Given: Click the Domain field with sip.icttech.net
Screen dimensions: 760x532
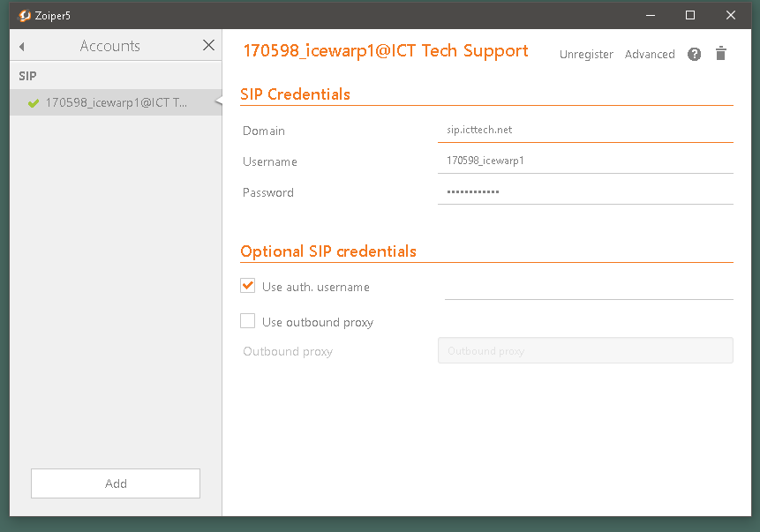Looking at the screenshot, I should click(x=585, y=130).
